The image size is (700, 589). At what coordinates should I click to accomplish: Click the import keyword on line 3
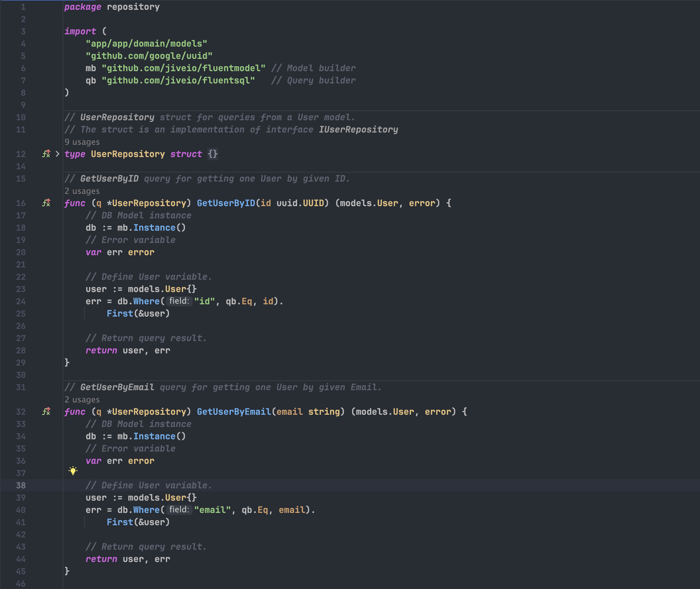point(80,31)
